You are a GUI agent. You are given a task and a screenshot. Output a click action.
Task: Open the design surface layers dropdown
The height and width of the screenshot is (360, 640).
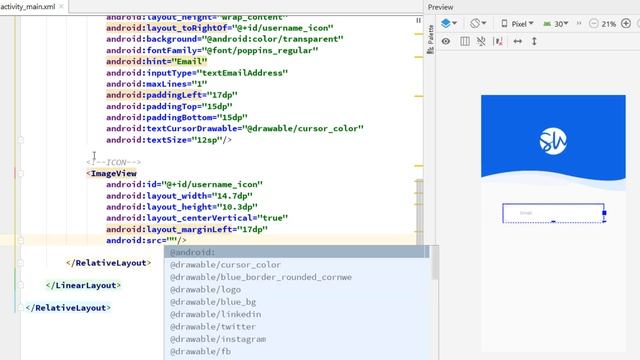click(449, 23)
